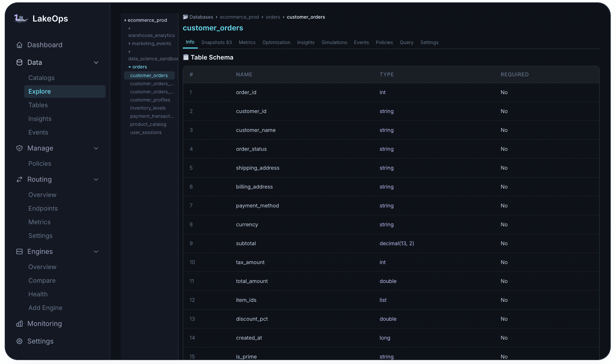Open Health under Engines

pos(38,294)
